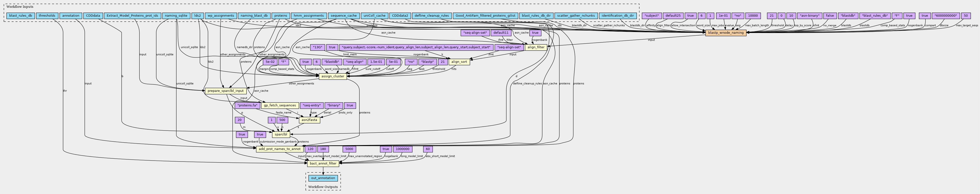The image size is (980, 194).
Task: Select the "6000000000" dbsize value node
Action: point(945,16)
